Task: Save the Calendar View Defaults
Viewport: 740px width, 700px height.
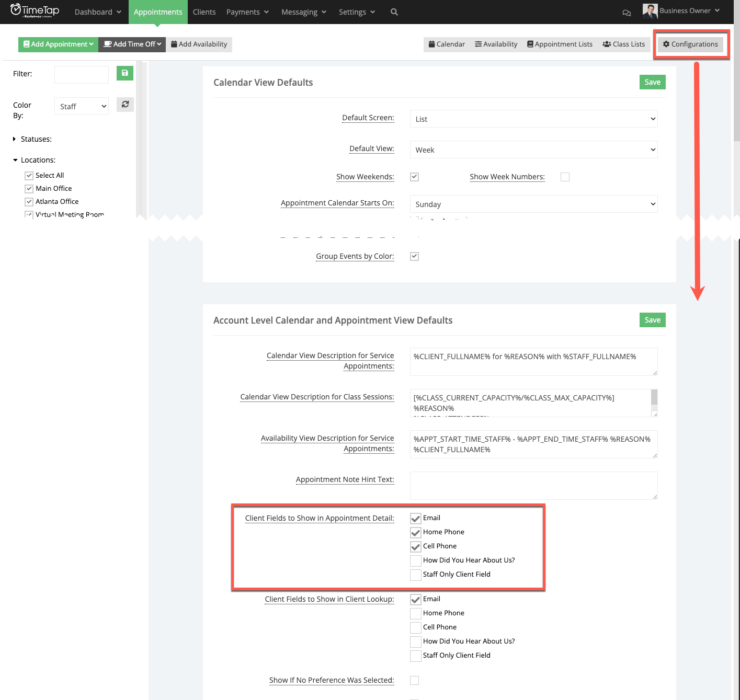Action: point(652,82)
